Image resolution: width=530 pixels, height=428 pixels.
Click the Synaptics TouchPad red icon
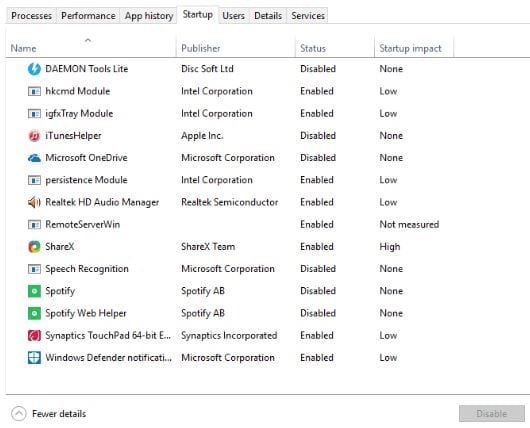click(x=34, y=336)
